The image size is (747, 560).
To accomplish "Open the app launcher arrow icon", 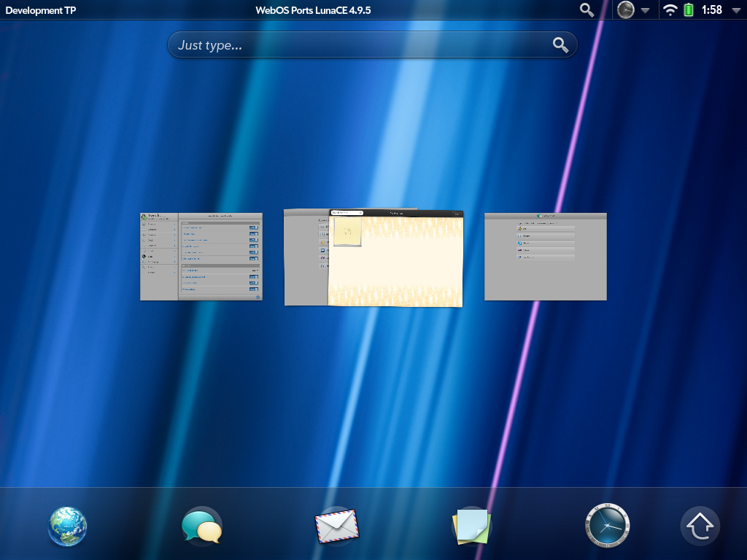I will [700, 526].
